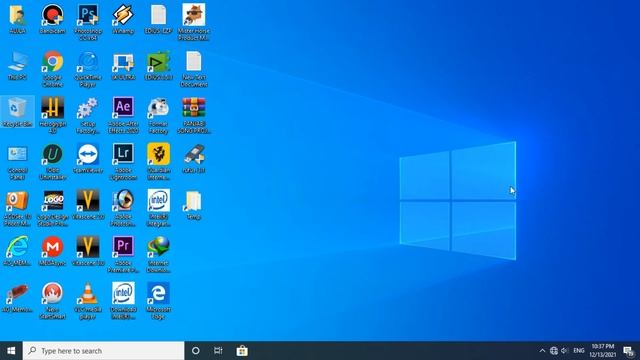Viewport: 640px width, 360px height.
Task: Open the clock showing 10:37 PM
Action: (x=602, y=351)
